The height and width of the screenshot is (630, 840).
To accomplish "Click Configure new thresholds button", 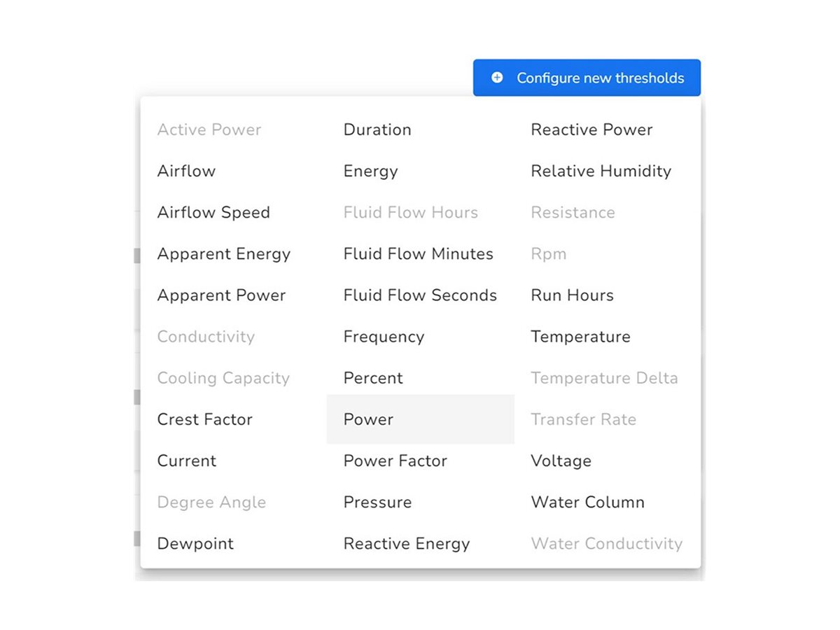I will pos(587,78).
